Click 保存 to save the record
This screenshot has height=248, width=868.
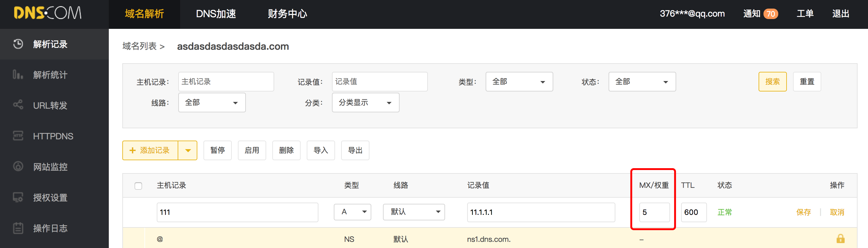[x=803, y=212]
